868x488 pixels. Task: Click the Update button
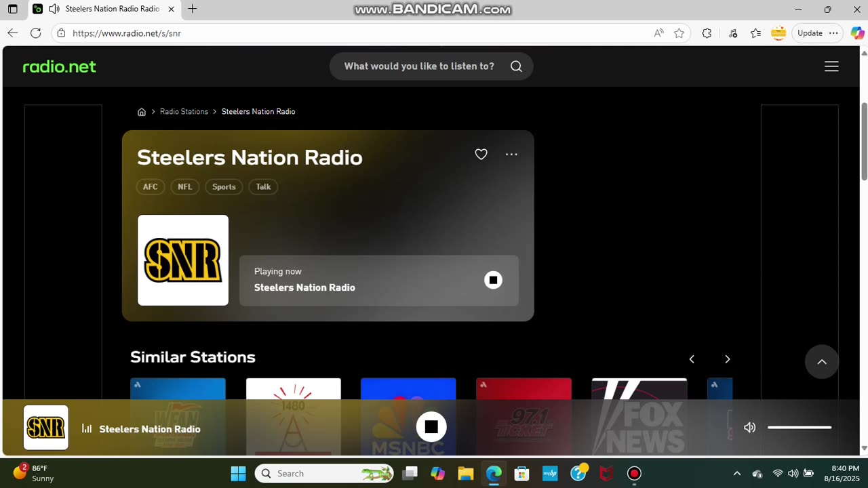pyautogui.click(x=810, y=33)
